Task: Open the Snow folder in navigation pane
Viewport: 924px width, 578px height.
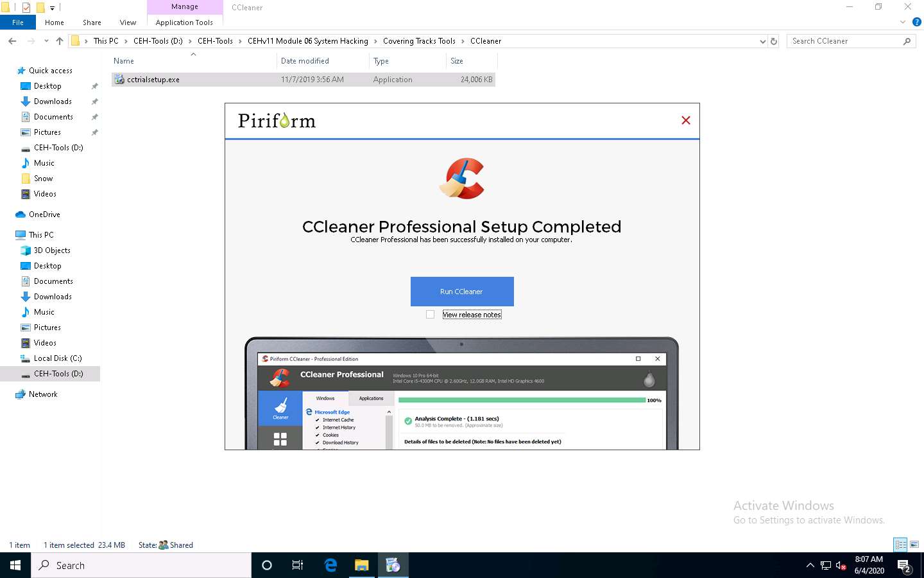Action: [43, 179]
